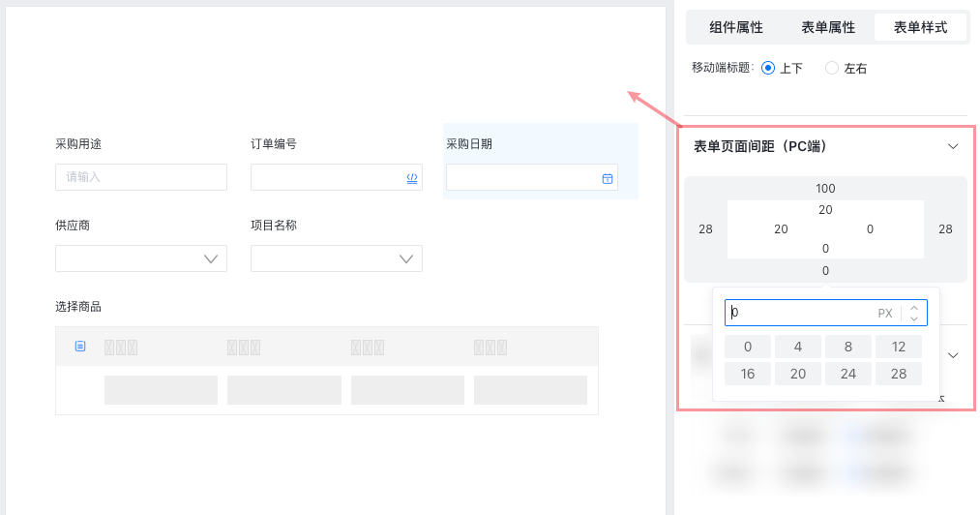Select the 上下 radio option
This screenshot has height=515, width=980.
(x=768, y=68)
